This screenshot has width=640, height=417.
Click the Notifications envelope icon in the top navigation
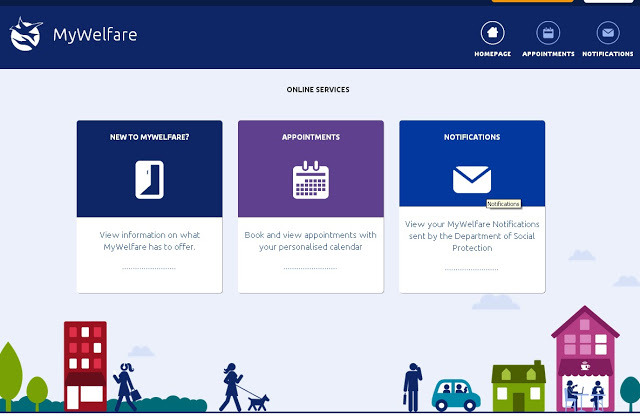tap(607, 32)
